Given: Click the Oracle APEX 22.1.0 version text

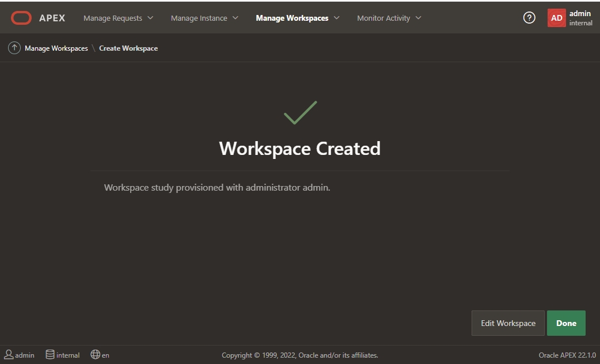Looking at the screenshot, I should pyautogui.click(x=567, y=355).
